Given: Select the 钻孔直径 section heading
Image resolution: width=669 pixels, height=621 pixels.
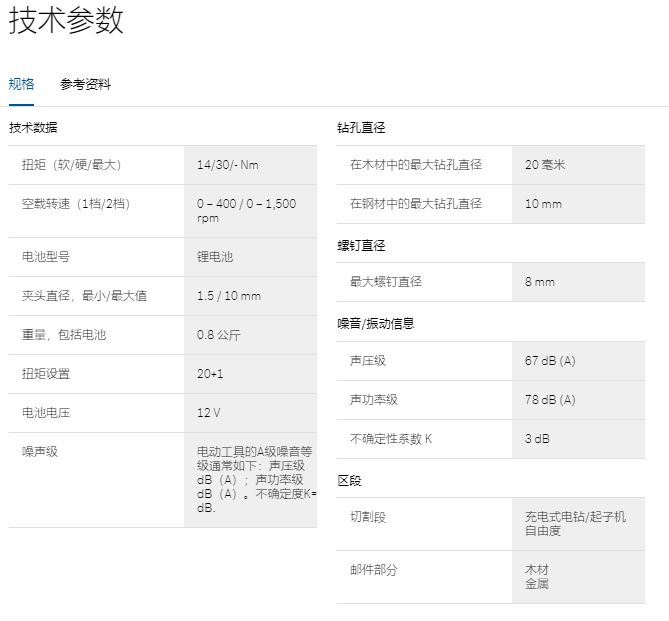Looking at the screenshot, I should 361,127.
